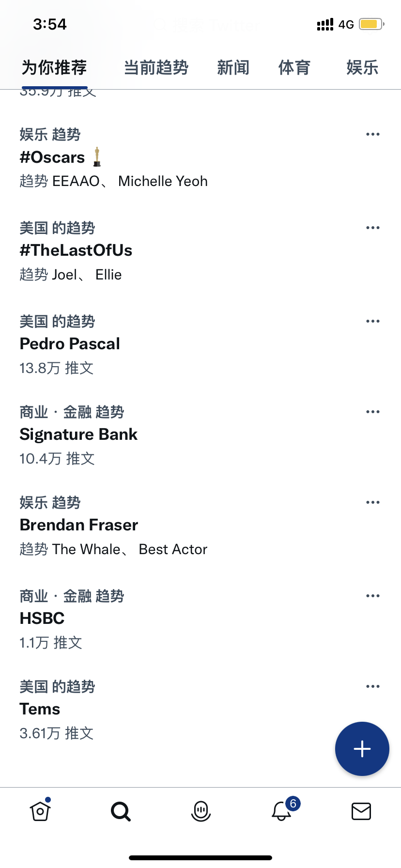Switch to the 新闻 tab
This screenshot has height=868, width=401.
click(233, 68)
